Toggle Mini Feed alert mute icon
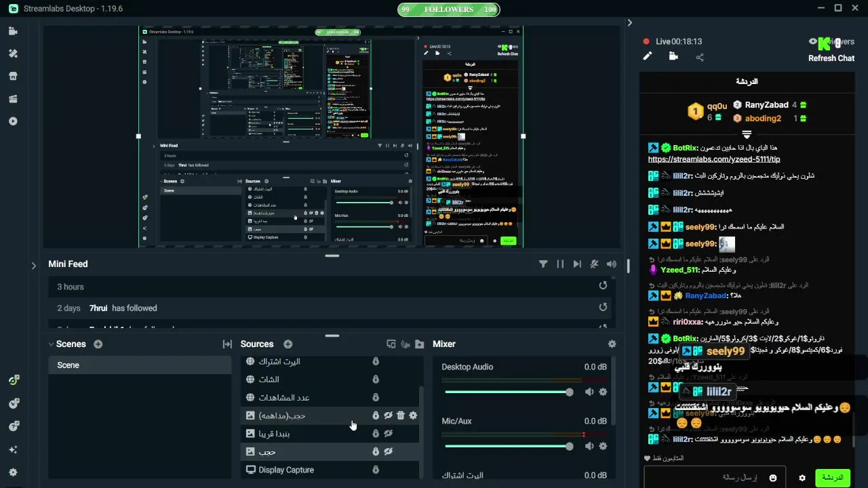Image resolution: width=868 pixels, height=488 pixels. 594,264
